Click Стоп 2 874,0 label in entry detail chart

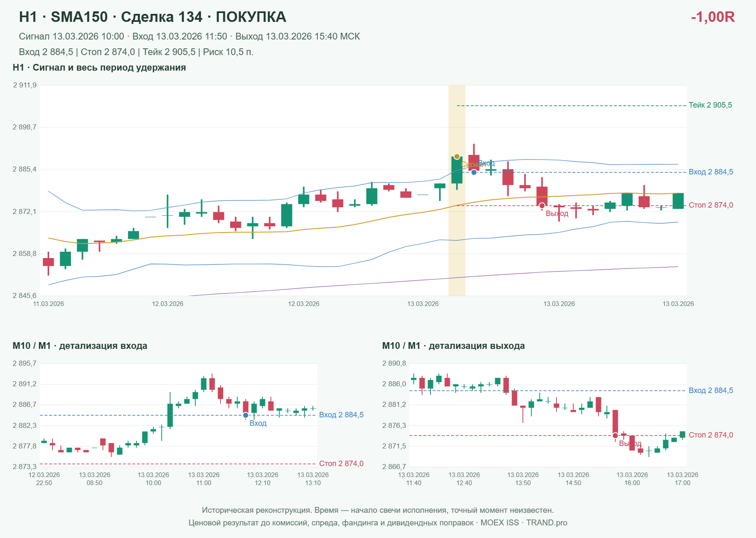coord(341,464)
